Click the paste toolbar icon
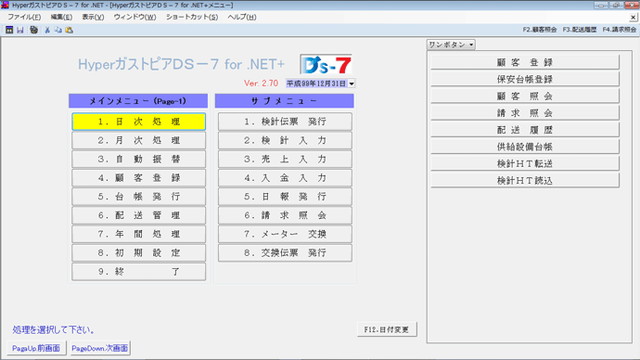640x360 pixels. (69, 30)
